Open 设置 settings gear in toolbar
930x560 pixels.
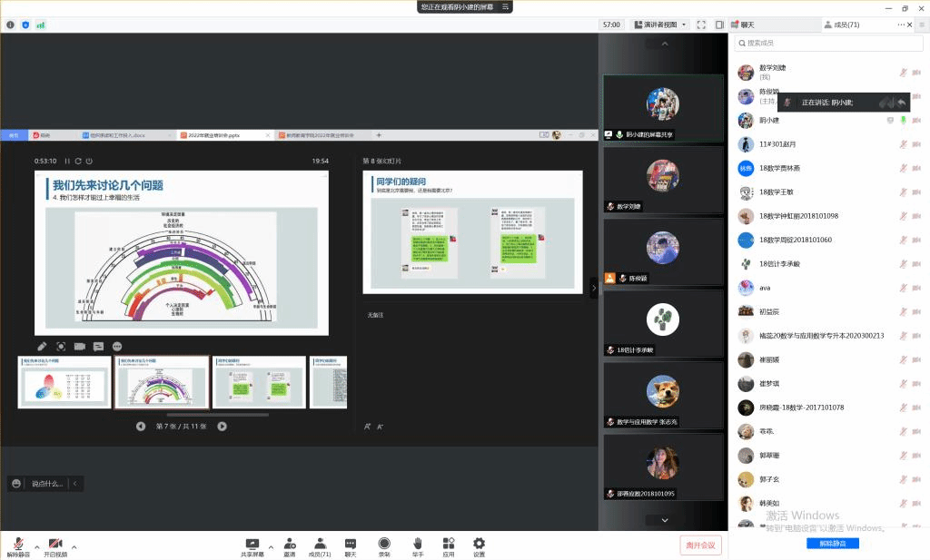click(x=479, y=543)
